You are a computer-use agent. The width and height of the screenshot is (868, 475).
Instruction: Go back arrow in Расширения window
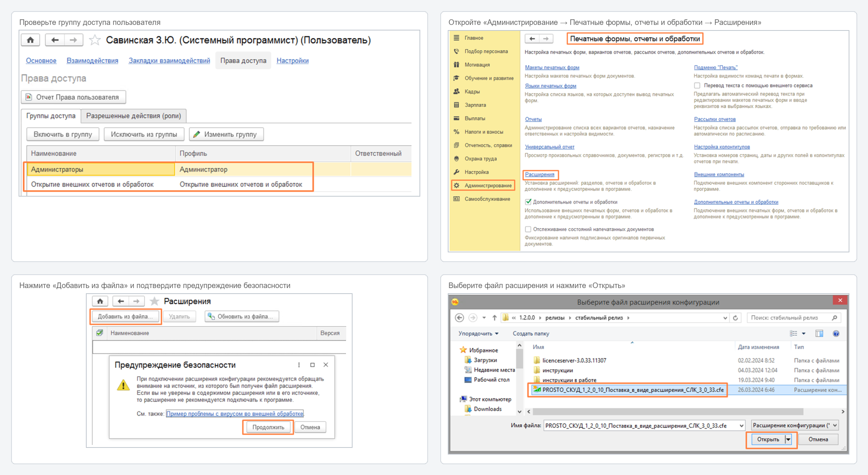120,301
